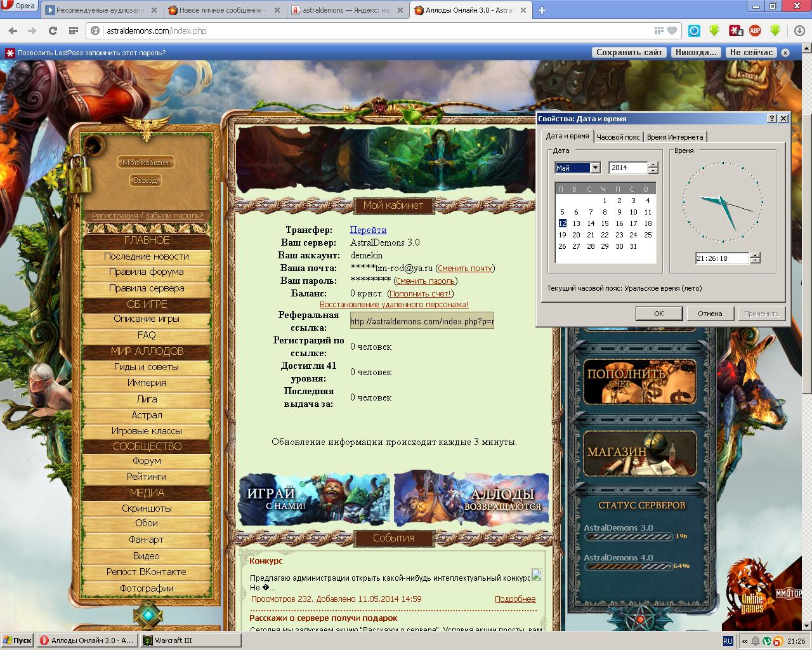
Task: Open the 'Часовой пояс' tab
Action: pos(618,136)
